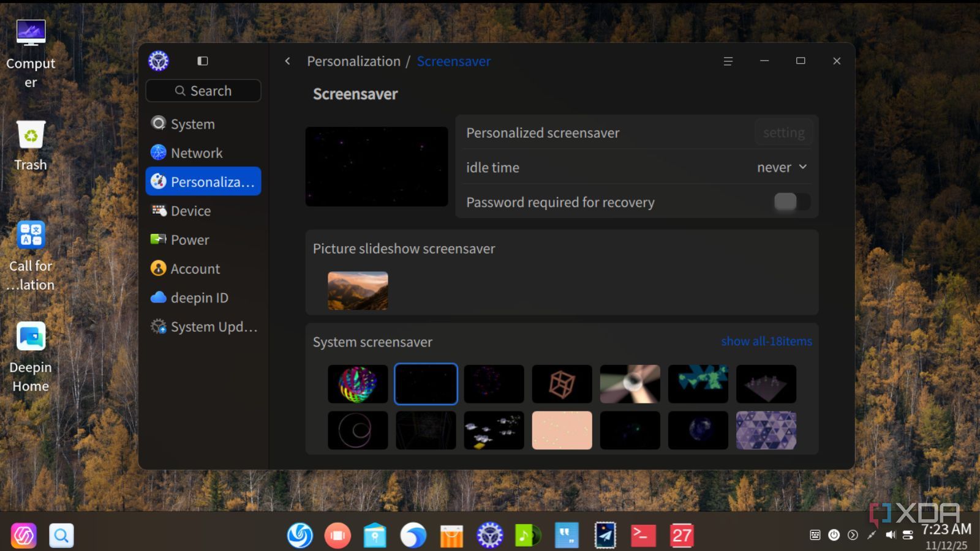
Task: Go back using the left arrow
Action: (x=287, y=61)
